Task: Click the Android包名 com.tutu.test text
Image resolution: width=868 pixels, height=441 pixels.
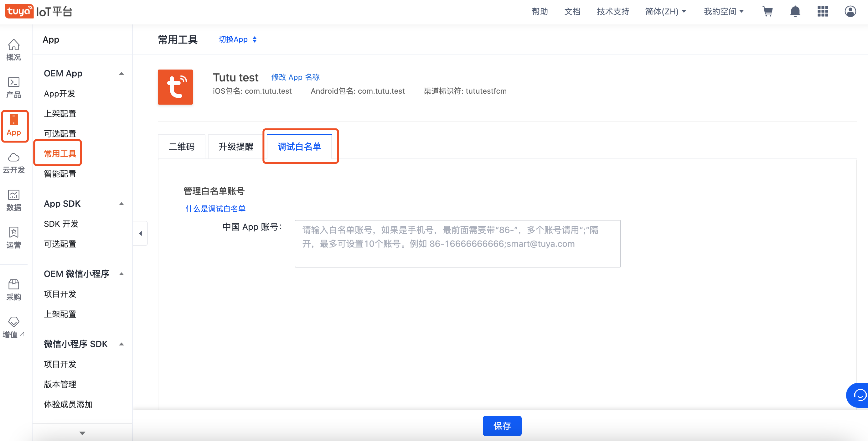Action: (358, 91)
